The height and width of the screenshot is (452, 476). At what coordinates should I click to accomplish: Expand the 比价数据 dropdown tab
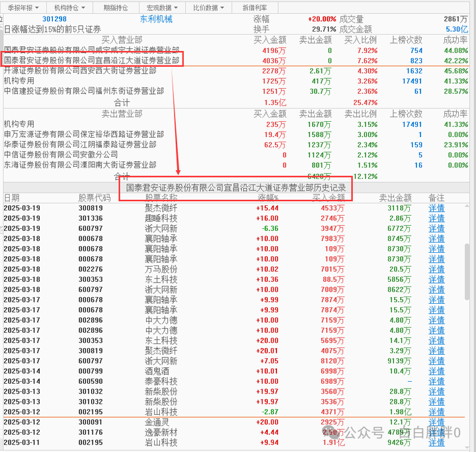(208, 7)
